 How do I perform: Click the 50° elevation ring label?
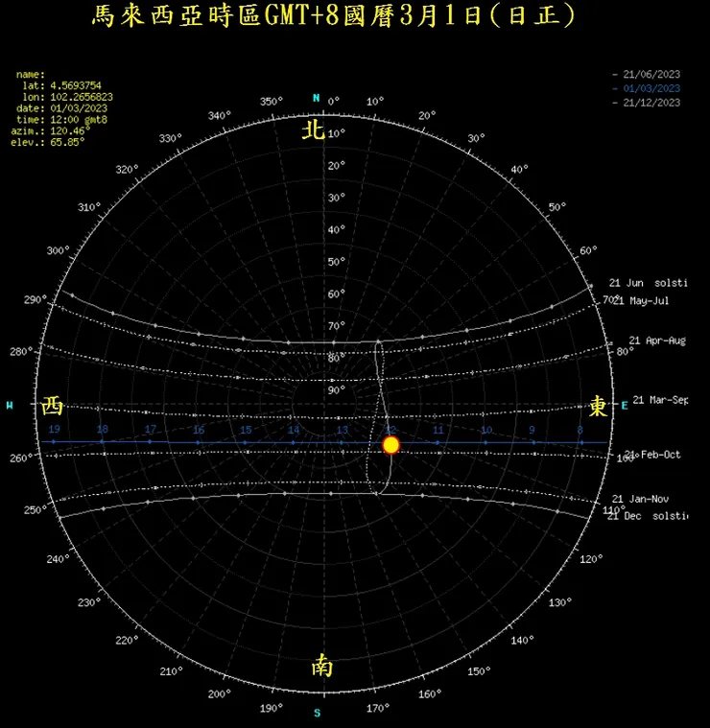point(336,262)
